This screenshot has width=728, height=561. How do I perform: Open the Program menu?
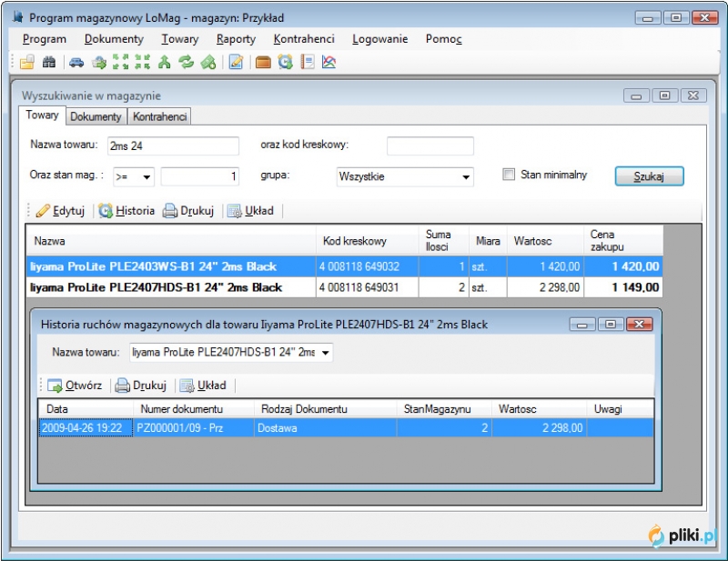click(45, 39)
